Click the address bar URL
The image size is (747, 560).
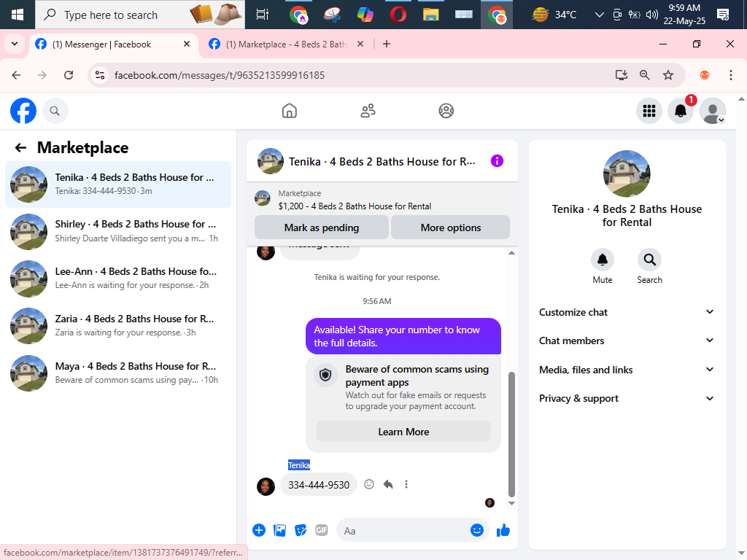point(219,75)
